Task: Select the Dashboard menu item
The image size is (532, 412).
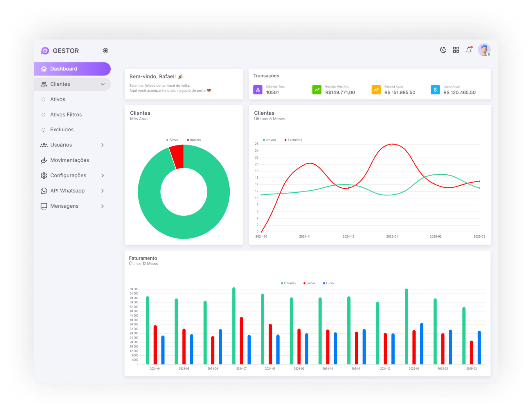Action: [x=72, y=69]
